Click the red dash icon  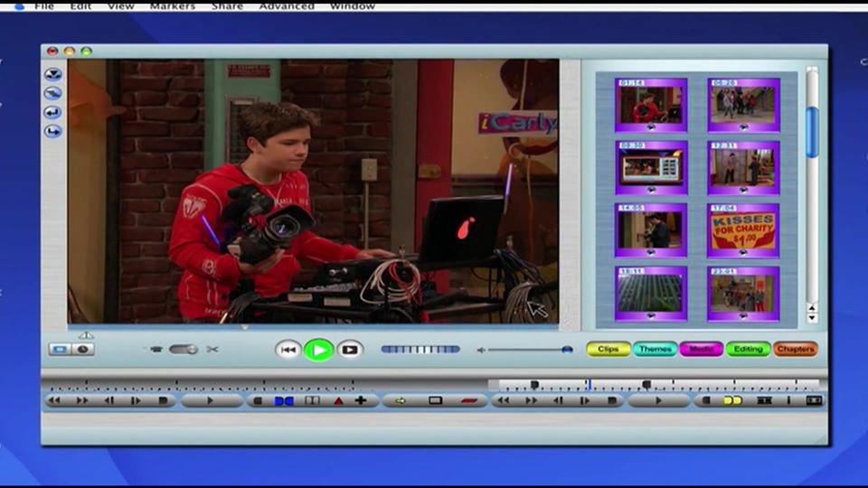click(469, 400)
